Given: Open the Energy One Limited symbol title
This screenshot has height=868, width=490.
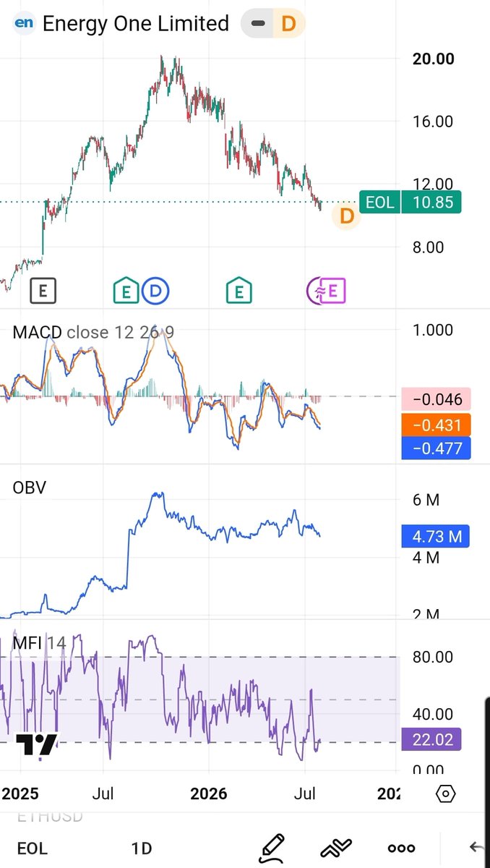Looking at the screenshot, I should (x=136, y=23).
